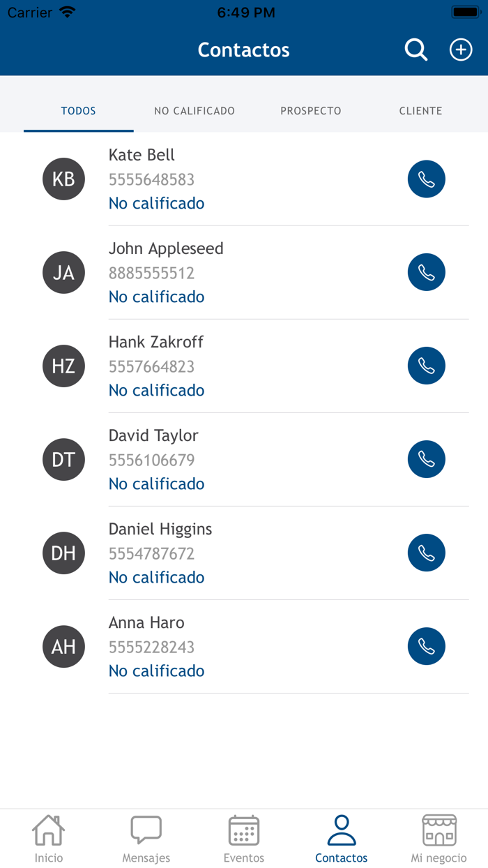
Task: Phone Daniel Higgins using call icon
Action: pos(426,553)
